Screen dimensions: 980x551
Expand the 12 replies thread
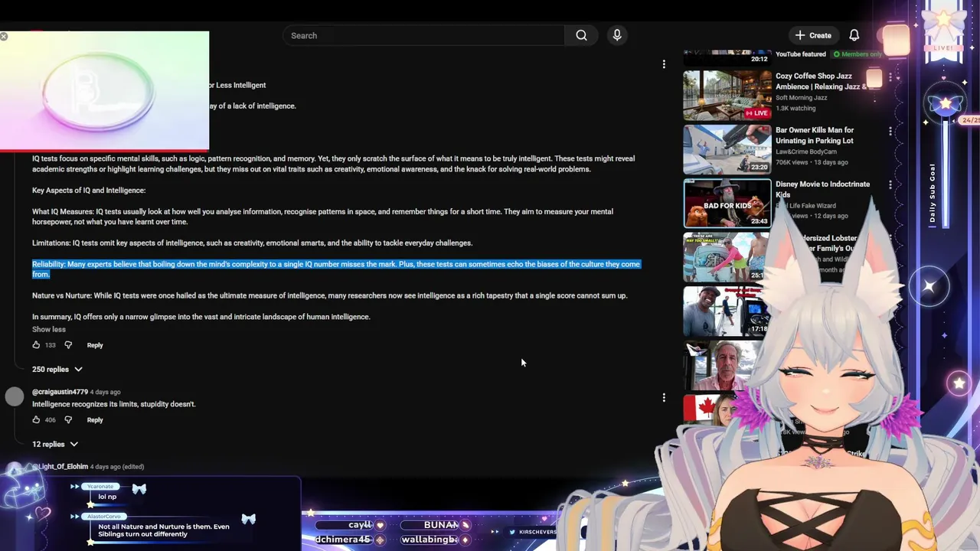tap(55, 445)
